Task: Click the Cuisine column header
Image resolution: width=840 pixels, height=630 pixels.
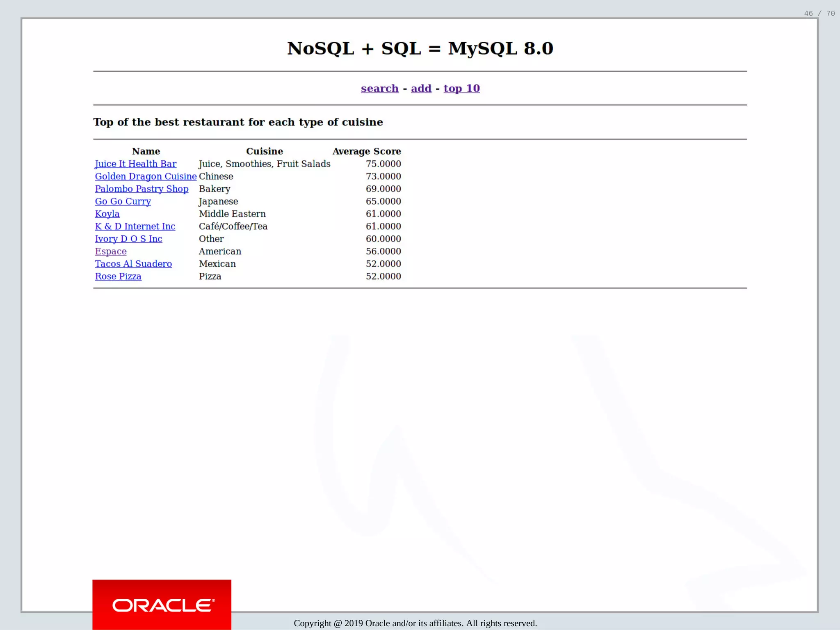Action: (x=264, y=151)
